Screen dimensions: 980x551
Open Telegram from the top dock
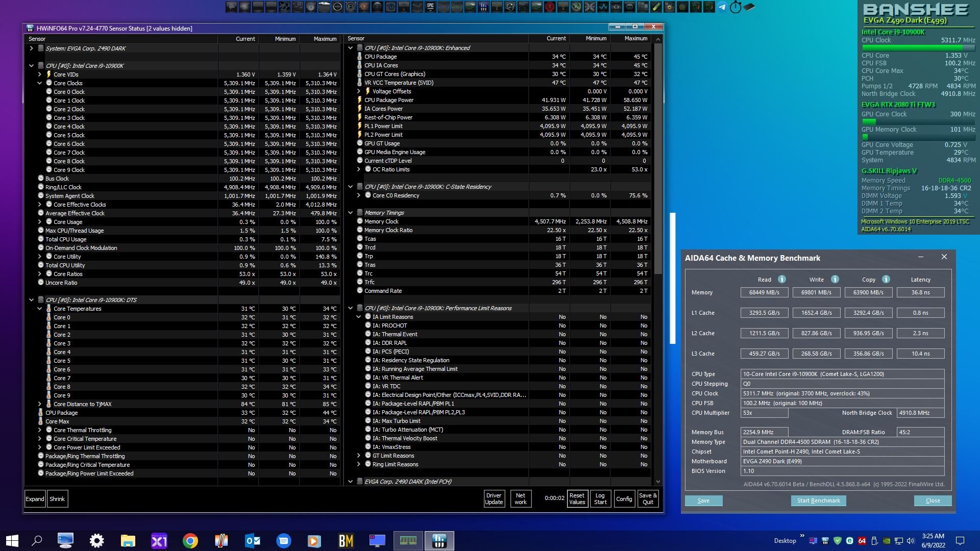(x=722, y=7)
